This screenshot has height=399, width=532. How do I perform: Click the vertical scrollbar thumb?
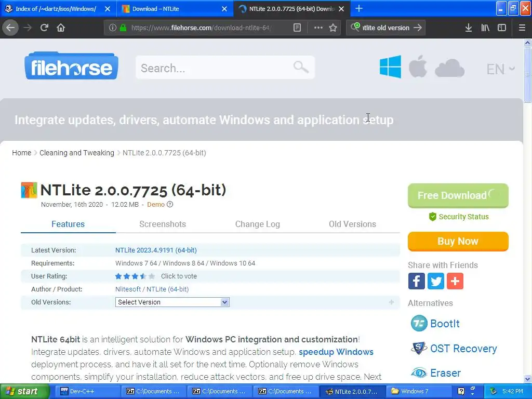point(527,74)
